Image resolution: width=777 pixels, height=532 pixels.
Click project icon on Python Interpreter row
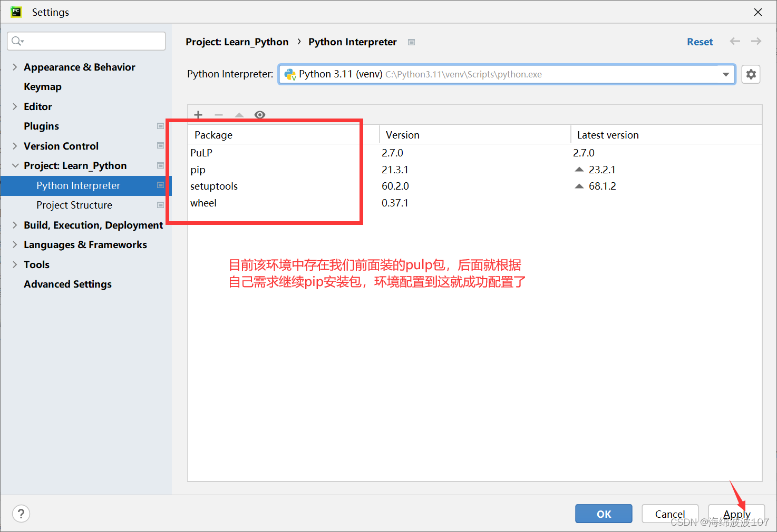(160, 185)
